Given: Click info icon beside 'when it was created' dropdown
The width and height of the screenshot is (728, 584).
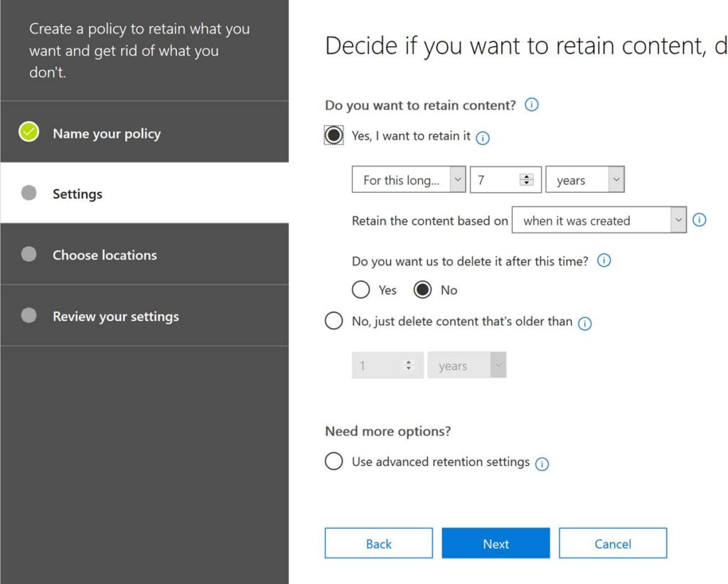Looking at the screenshot, I should 699,220.
